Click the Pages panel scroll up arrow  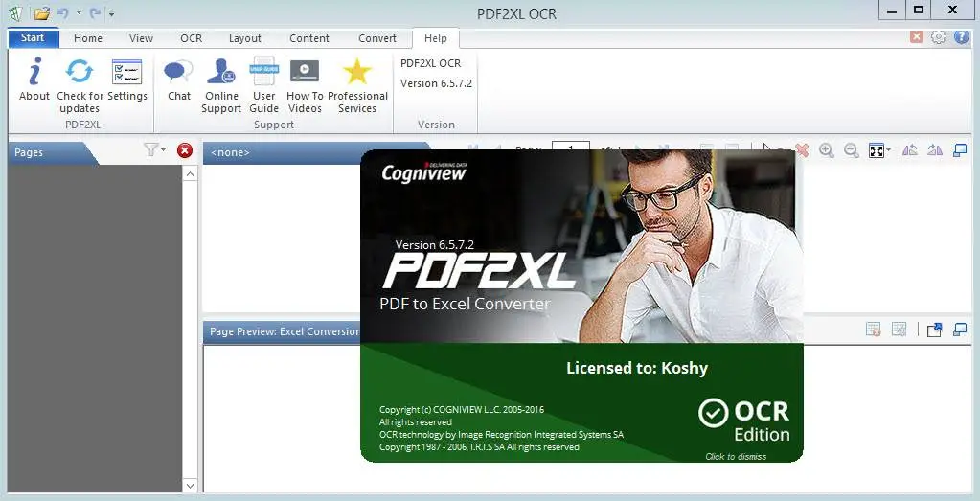click(190, 174)
